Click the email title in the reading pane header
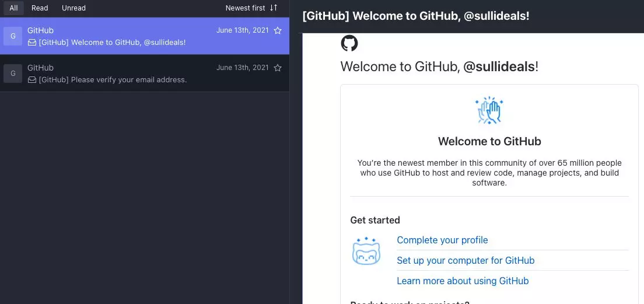644x304 pixels. [x=416, y=16]
